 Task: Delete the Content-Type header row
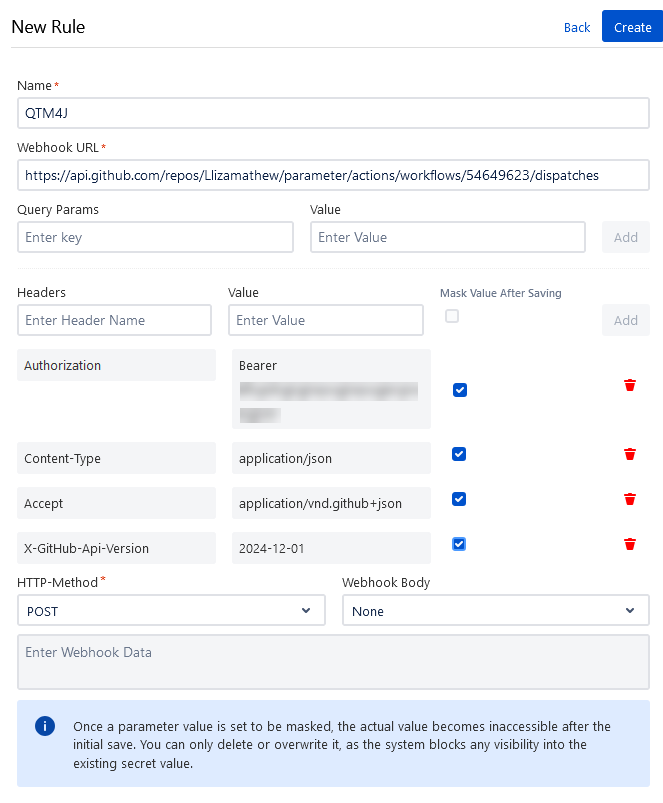tap(629, 454)
